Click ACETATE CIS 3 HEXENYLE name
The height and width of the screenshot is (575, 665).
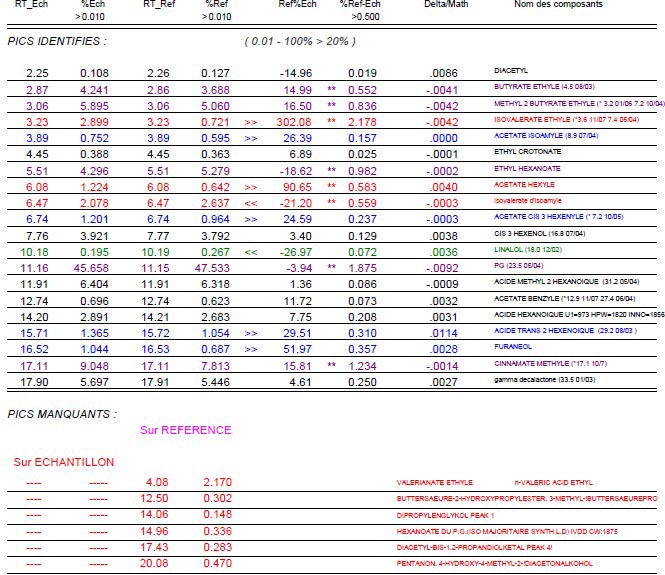558,217
